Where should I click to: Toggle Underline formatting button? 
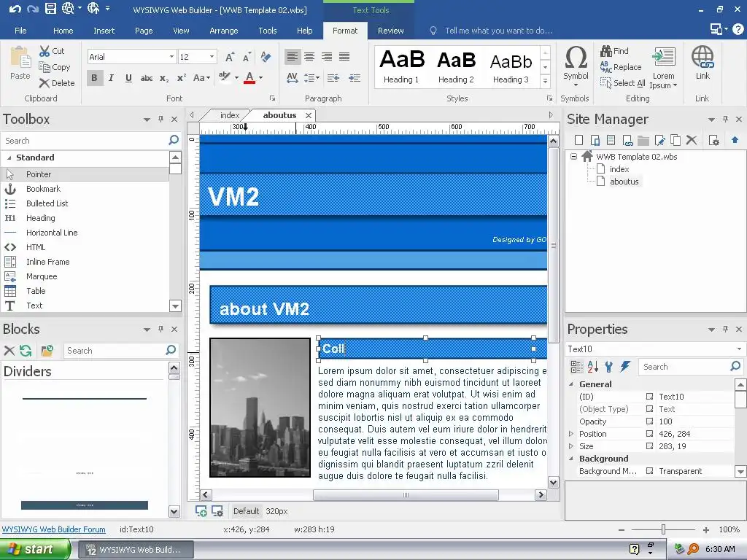(128, 77)
